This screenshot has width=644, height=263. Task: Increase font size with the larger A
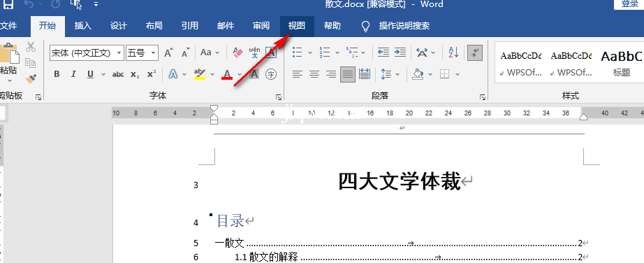(x=168, y=52)
